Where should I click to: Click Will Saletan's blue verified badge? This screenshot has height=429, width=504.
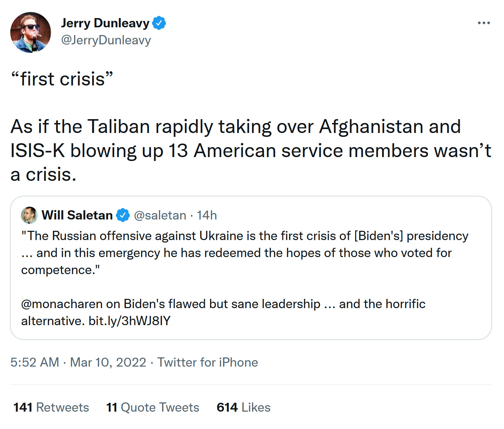[x=123, y=215]
